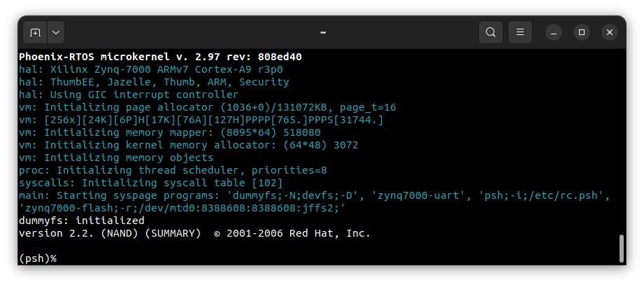Click the '~' window title

click(x=322, y=32)
